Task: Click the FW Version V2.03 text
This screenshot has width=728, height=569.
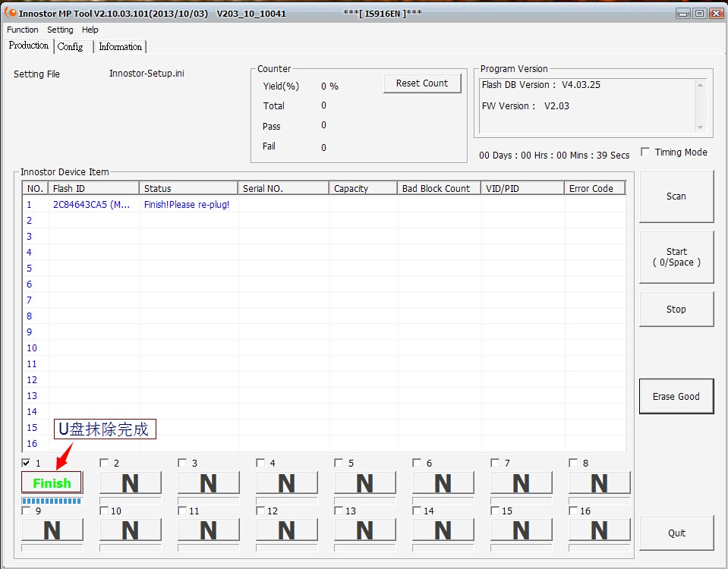Action: point(525,105)
